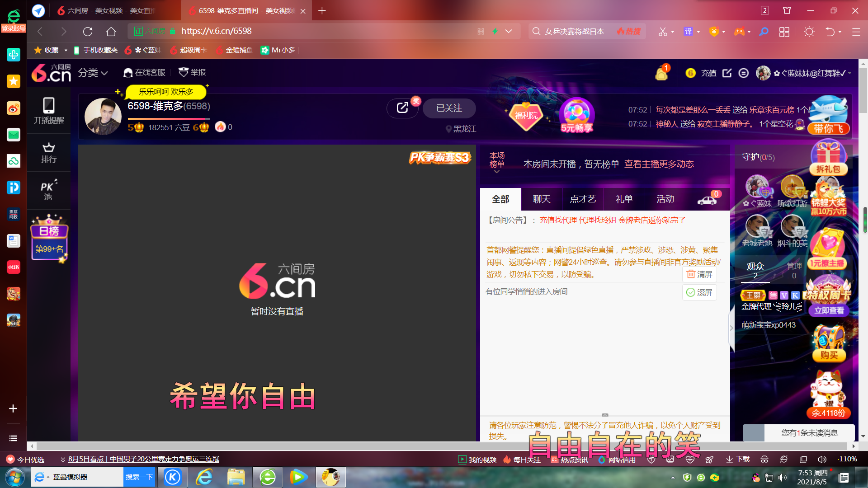Click the browser page horizontal scrollbar
Viewport: 868px width, 488px height.
(443, 446)
